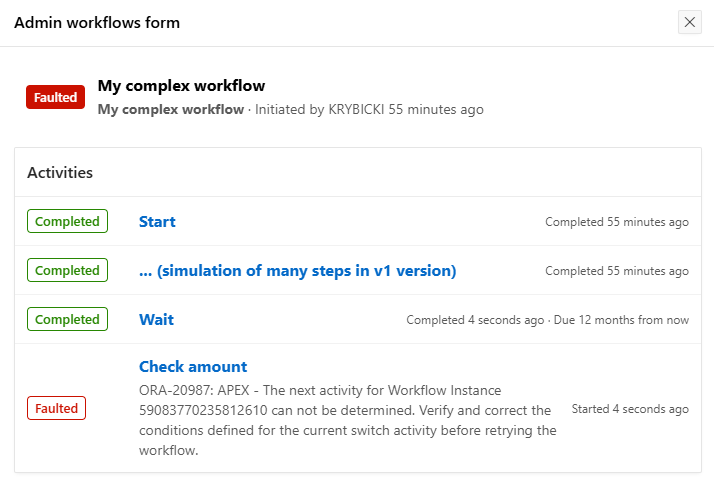Image resolution: width=714 pixels, height=477 pixels.
Task: Click the Start row's Completed 55 minutes ago timestamp
Action: click(616, 222)
